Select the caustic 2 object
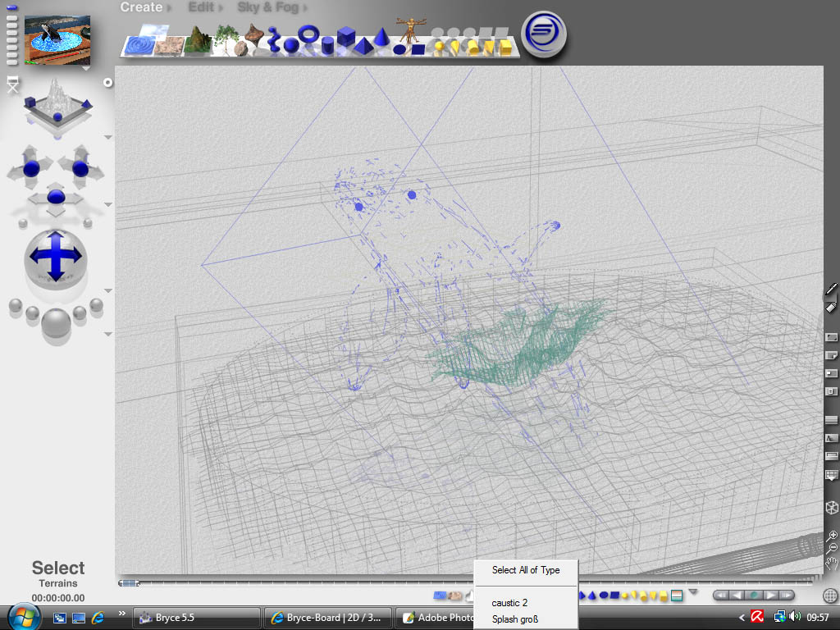Image resolution: width=840 pixels, height=630 pixels. tap(509, 603)
